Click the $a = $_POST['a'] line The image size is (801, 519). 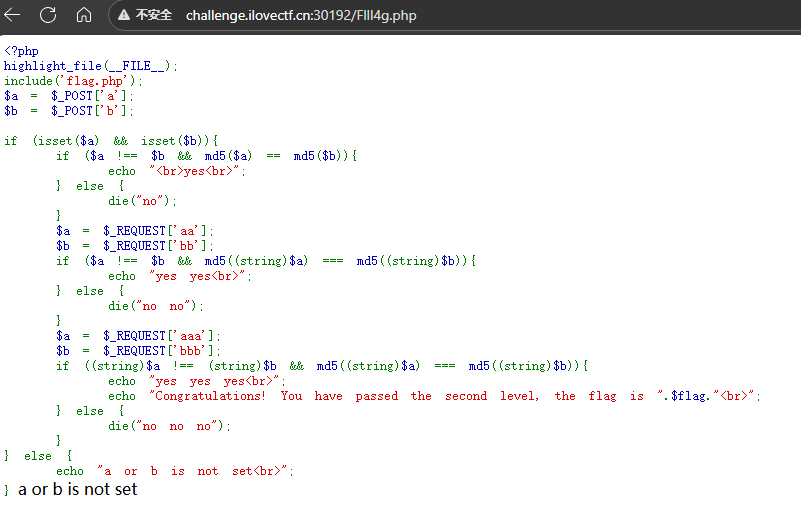(68, 96)
